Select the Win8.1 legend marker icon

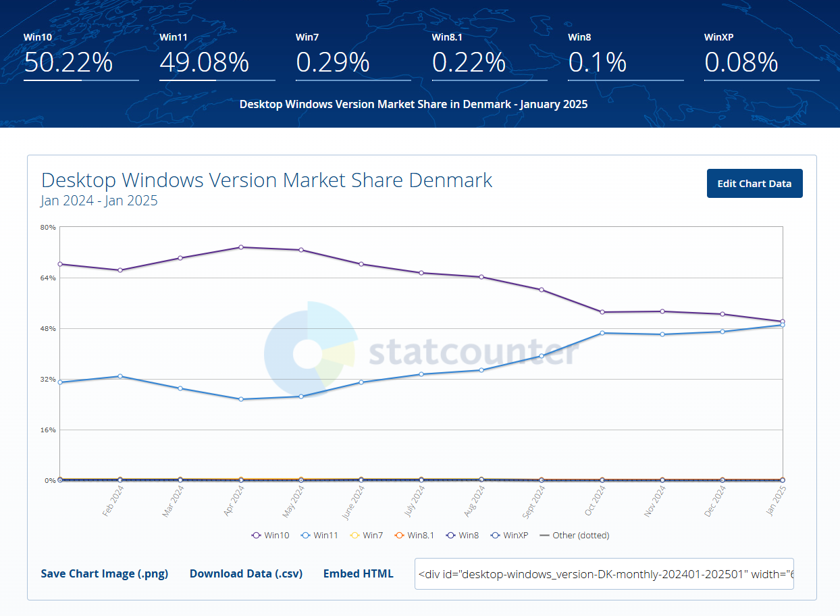click(x=400, y=535)
